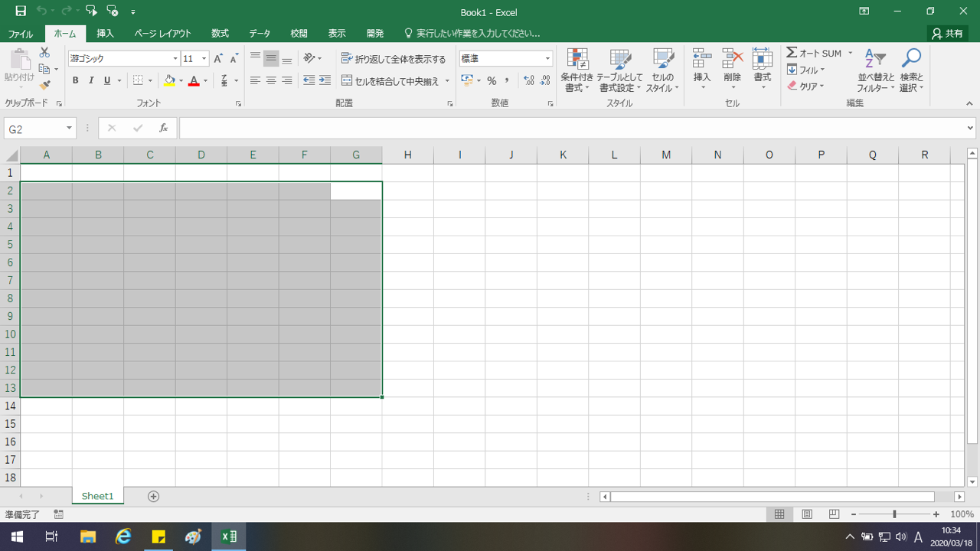The image size is (980, 551).
Task: Apply fill color with the paint bucket icon
Action: (x=170, y=80)
